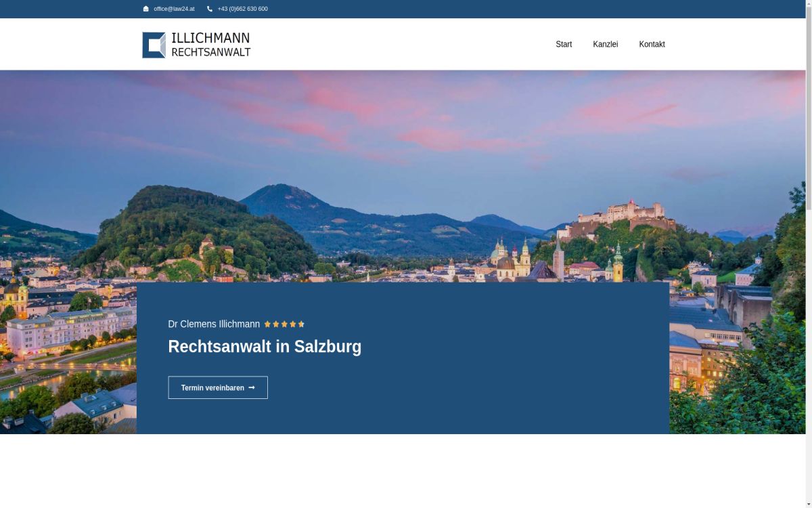
Task: Click the square Illichmann logo emblem
Action: (x=154, y=45)
